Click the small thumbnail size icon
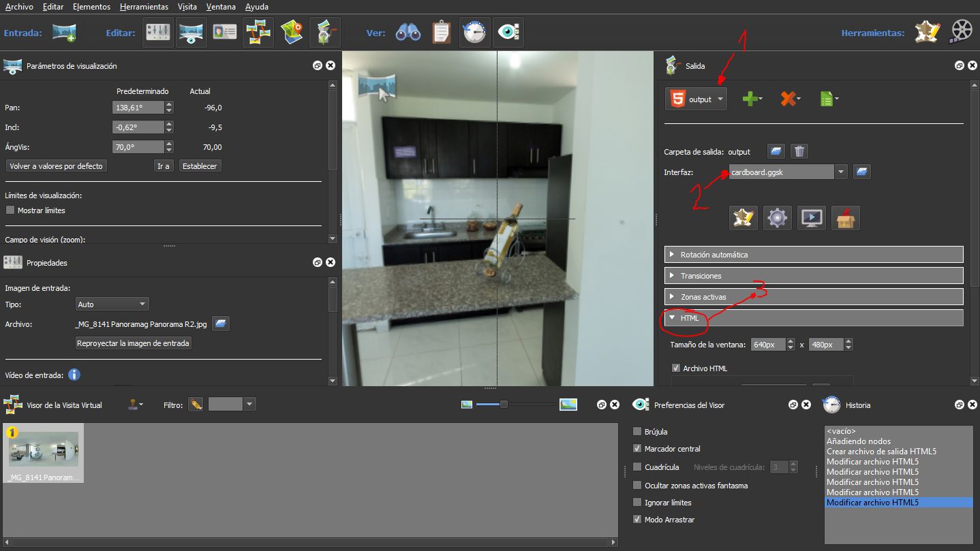The height and width of the screenshot is (551, 980). coord(467,405)
